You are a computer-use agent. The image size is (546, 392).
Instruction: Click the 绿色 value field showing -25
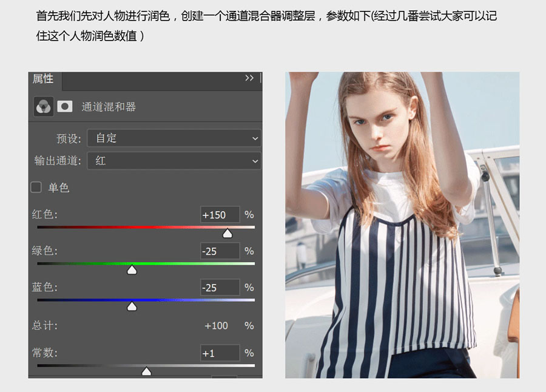(x=220, y=251)
